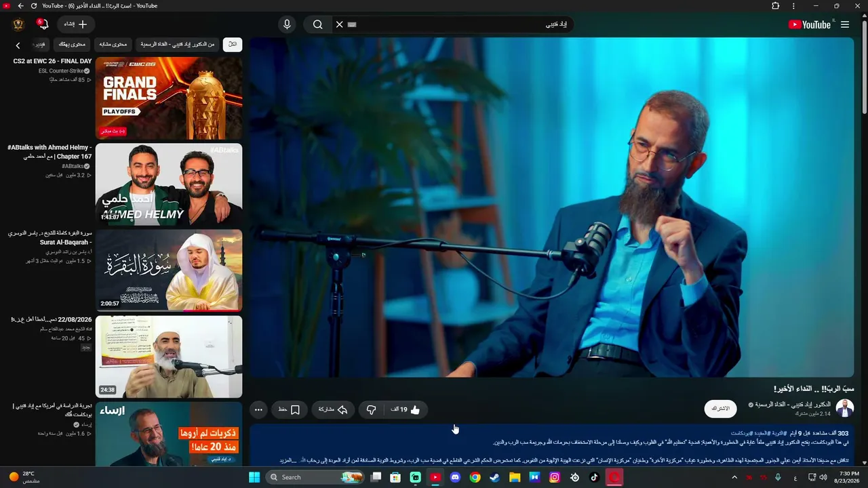
Task: Open Instagram from taskbar
Action: click(555, 477)
